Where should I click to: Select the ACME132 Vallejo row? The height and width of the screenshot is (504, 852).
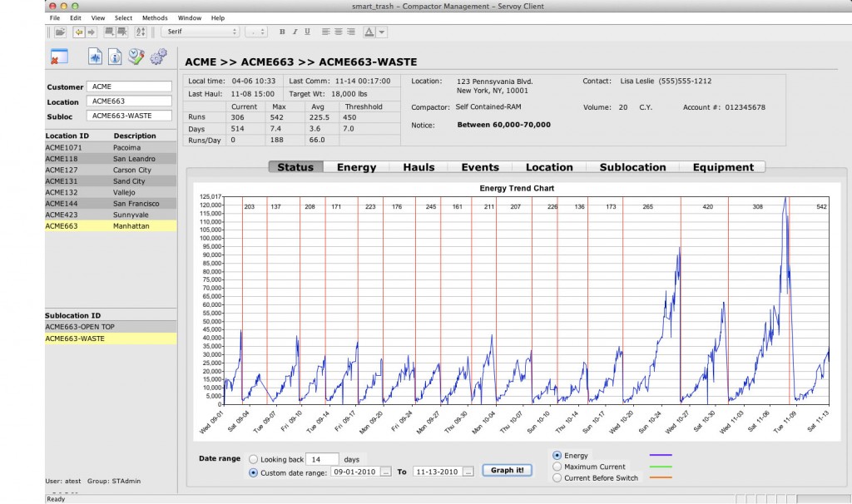click(x=111, y=192)
